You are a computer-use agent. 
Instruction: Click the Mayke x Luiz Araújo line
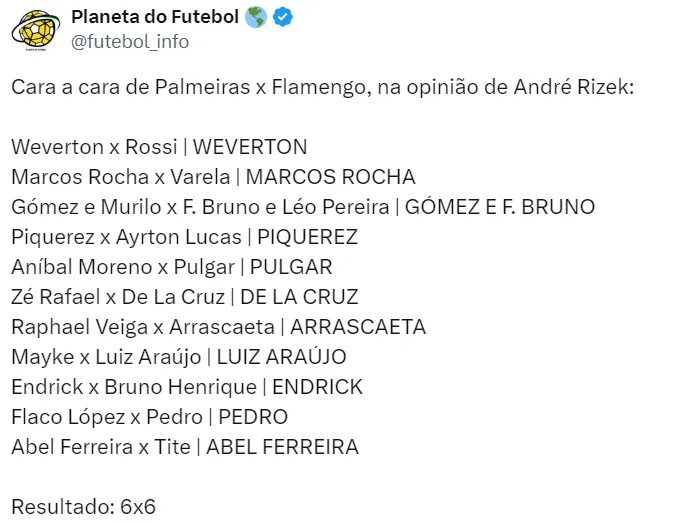pos(186,357)
